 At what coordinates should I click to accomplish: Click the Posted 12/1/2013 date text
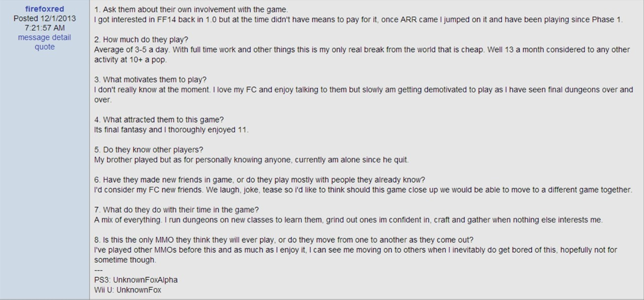click(x=44, y=19)
